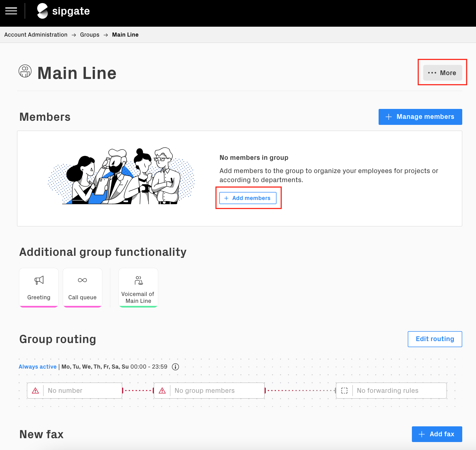Click the No members in group text

point(254,158)
